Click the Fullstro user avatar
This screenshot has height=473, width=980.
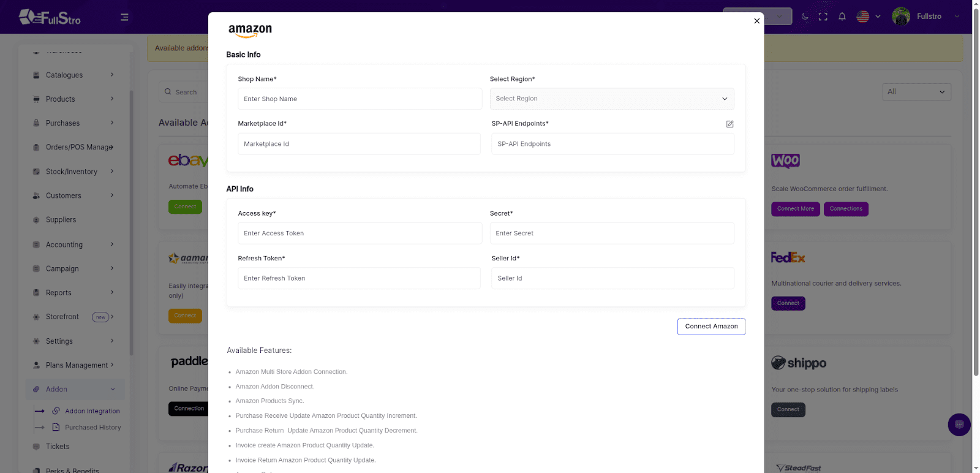click(x=901, y=17)
